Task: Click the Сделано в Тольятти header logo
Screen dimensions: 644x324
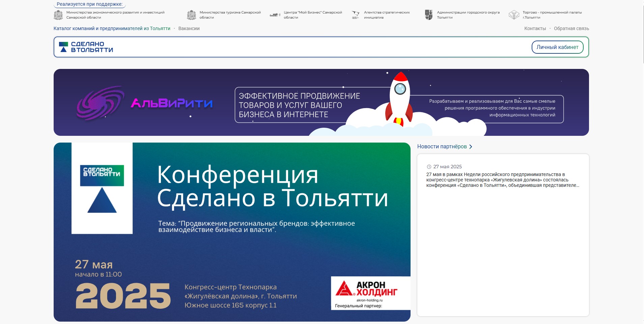Action: click(x=86, y=47)
